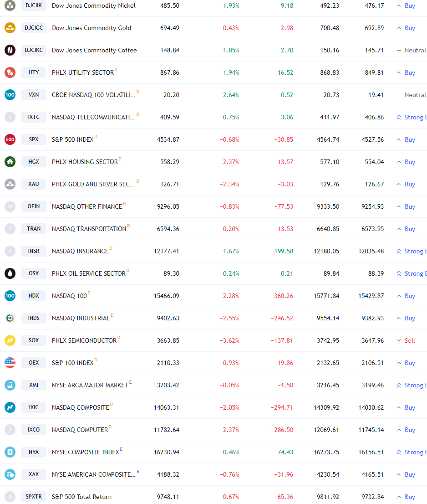Open CBOE NASDAQ 100 Volatility name link
427x504 pixels.
pyautogui.click(x=93, y=95)
